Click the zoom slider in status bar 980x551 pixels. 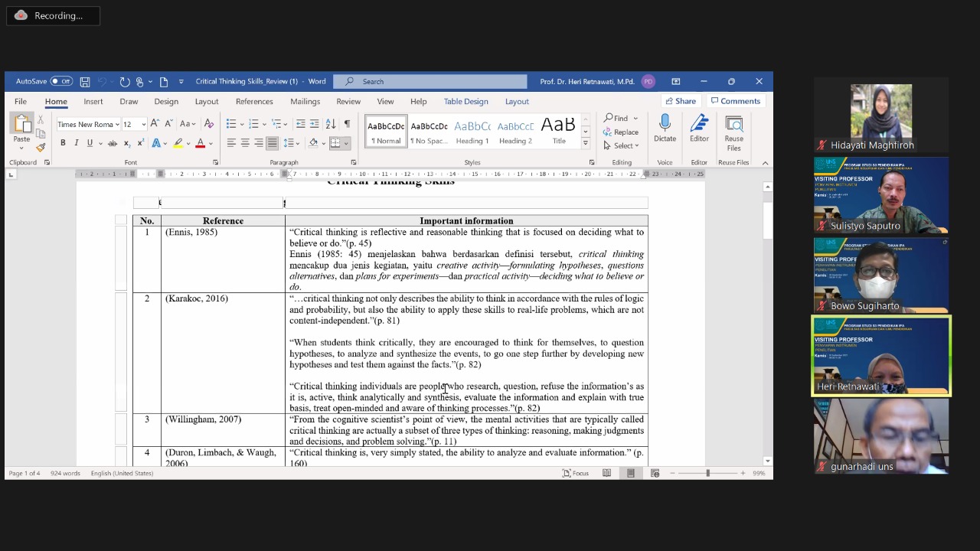pos(707,474)
